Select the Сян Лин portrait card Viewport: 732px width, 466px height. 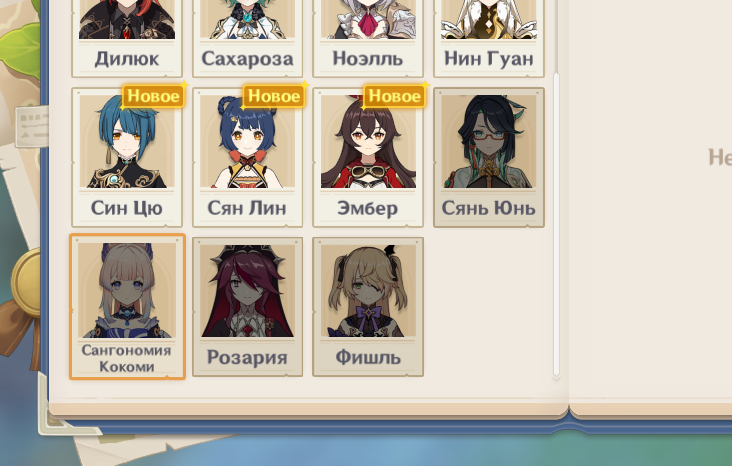(x=247, y=157)
